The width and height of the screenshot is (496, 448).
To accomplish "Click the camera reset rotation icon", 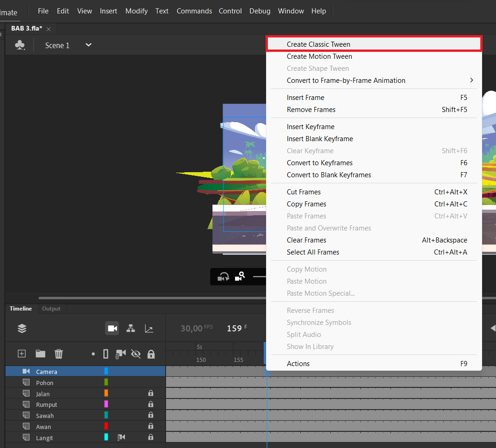I will tap(223, 276).
